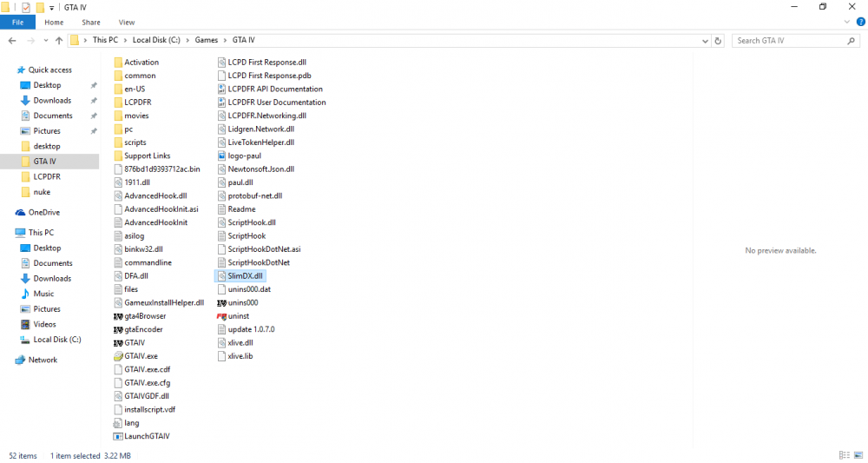Screen dimensions: 868x463
Task: Switch to Large icons view layout
Action: [x=858, y=455]
